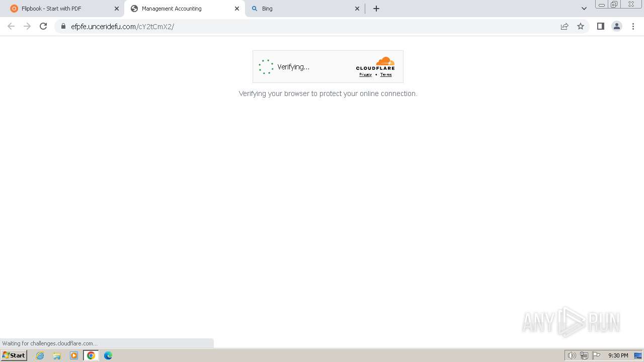
Task: Go back to previous page
Action: 11,26
